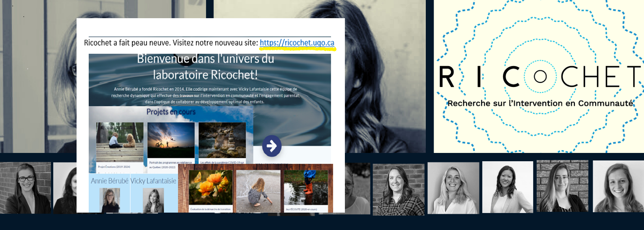Image resolution: width=644 pixels, height=230 pixels.
Task: Open the boy with teddy bear thumbnail
Action: 120,142
